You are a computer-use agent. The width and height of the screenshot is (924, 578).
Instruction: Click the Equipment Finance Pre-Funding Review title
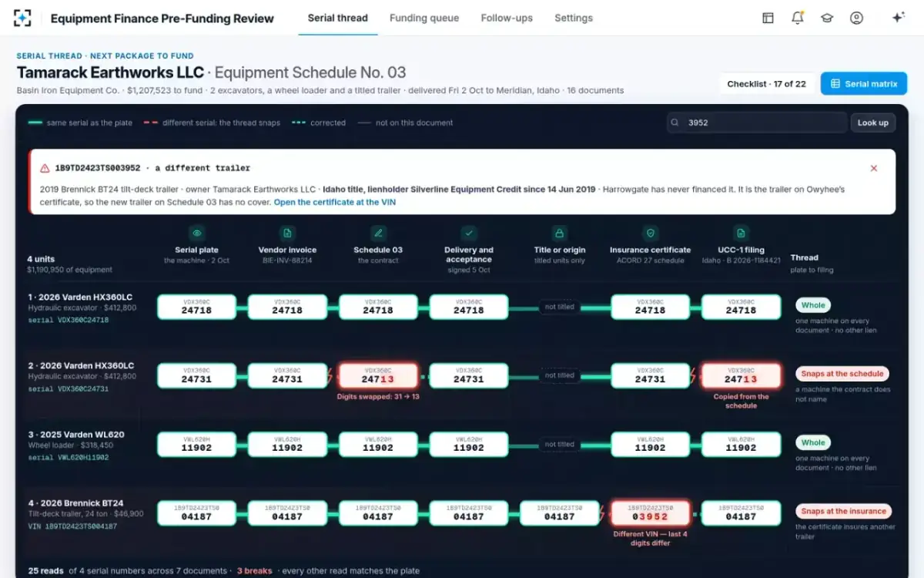pyautogui.click(x=162, y=18)
